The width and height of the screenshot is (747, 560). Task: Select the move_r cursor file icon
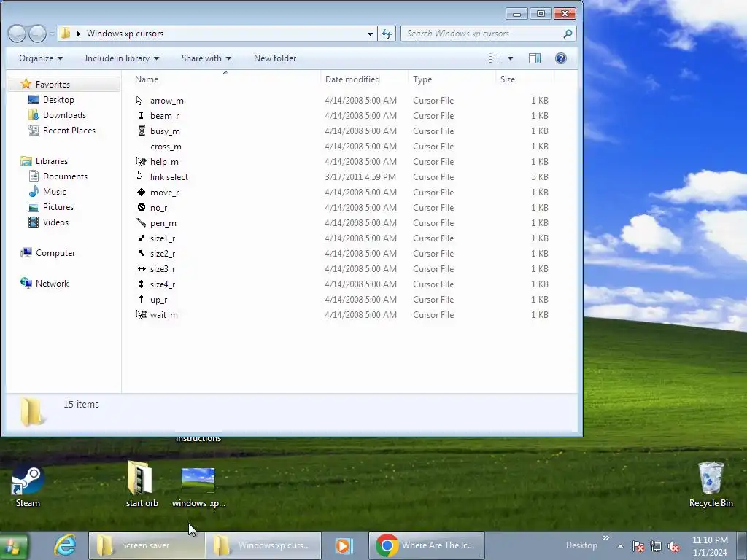(141, 192)
